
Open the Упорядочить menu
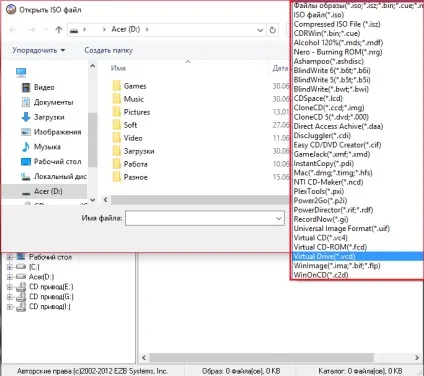click(39, 50)
